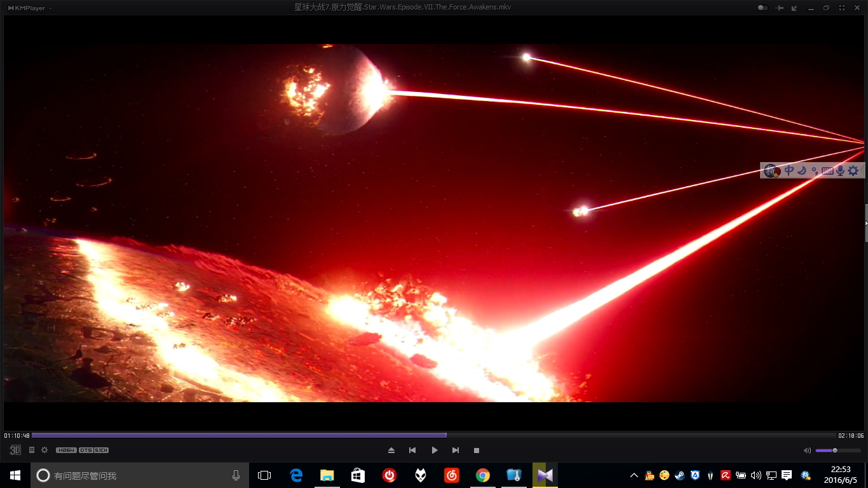Click the Cortana search box
Screen dimensions: 868x488
click(140, 475)
